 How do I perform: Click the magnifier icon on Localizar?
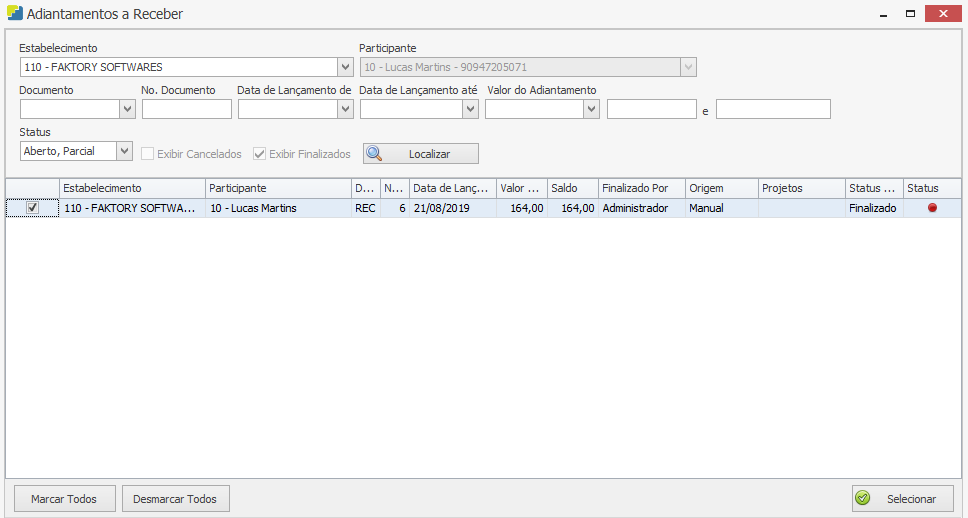(x=375, y=154)
